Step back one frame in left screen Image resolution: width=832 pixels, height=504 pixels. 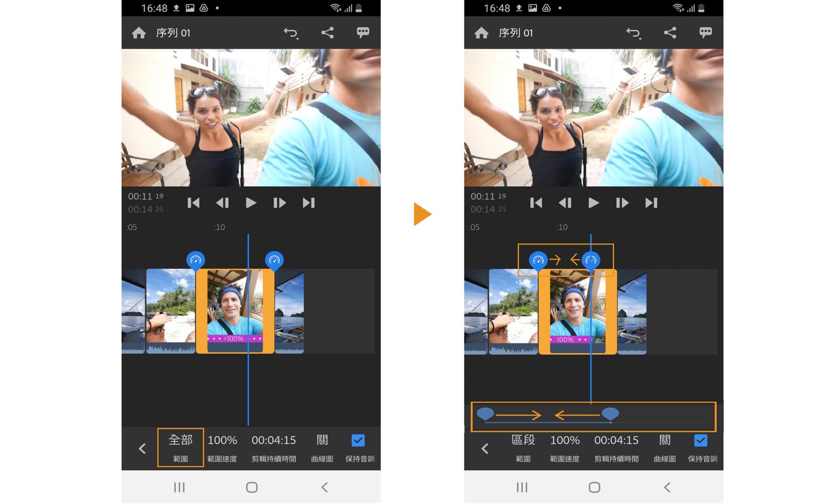click(222, 203)
